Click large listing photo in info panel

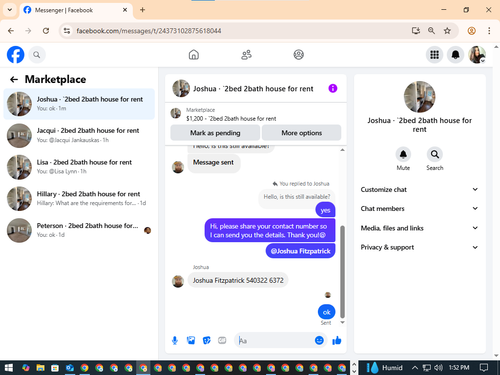point(419,97)
